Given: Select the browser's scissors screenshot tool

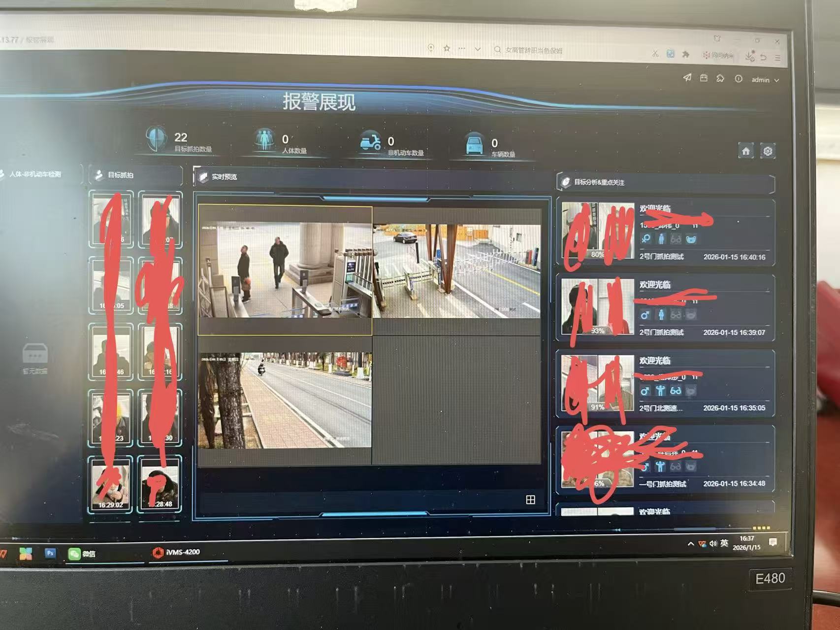Looking at the screenshot, I should click(655, 54).
